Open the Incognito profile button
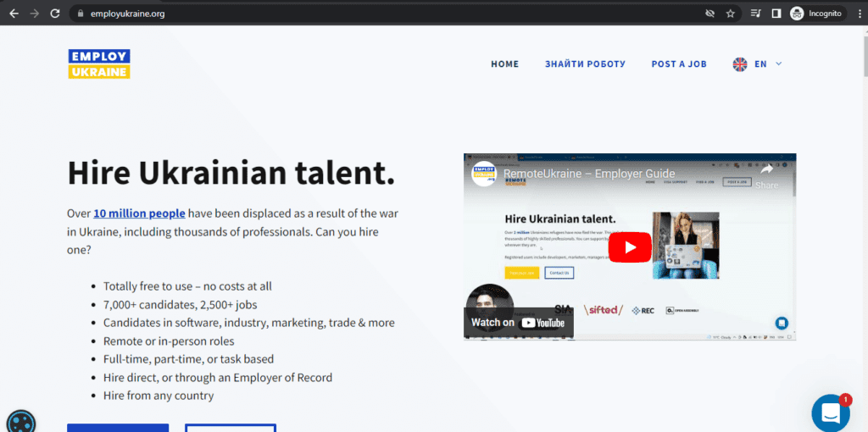Screen dimensions: 868x432 tap(818, 14)
